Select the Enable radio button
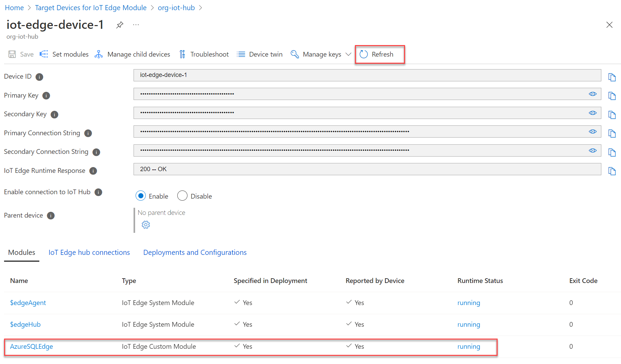 141,196
